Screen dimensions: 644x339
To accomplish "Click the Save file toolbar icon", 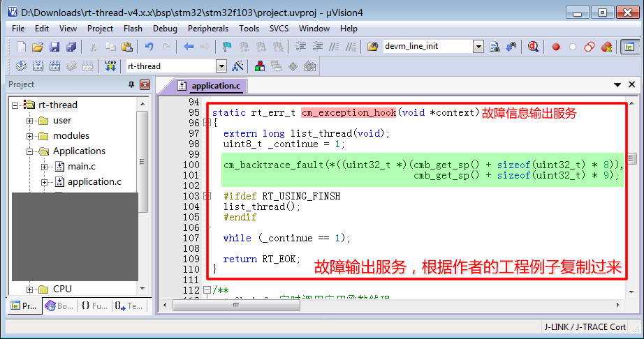I will (54, 47).
